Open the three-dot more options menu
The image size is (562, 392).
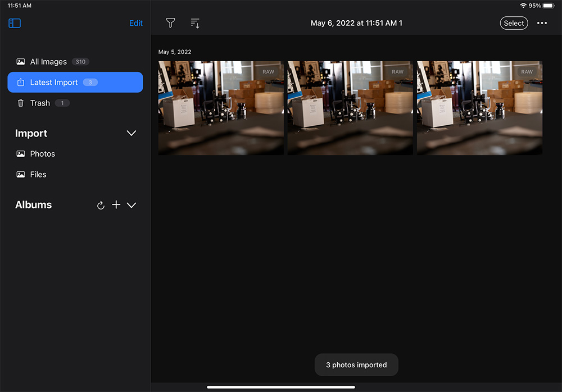point(542,23)
